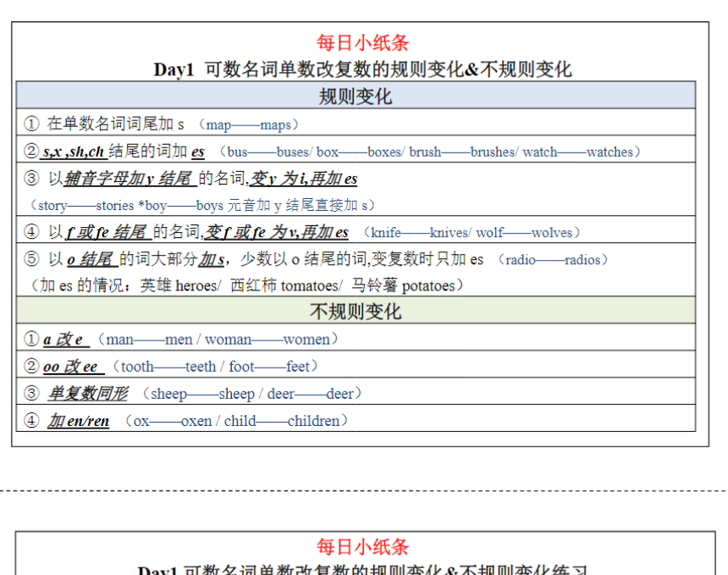Viewport: 728px width, 575px height.
Task: Click the knife——knives example
Action: pyautogui.click(x=419, y=232)
